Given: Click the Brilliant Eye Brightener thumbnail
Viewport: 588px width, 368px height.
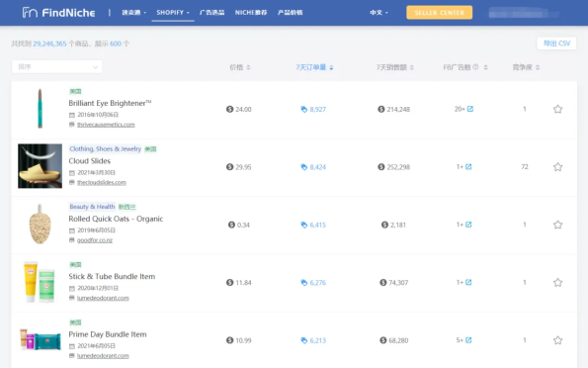Looking at the screenshot, I should [41, 108].
